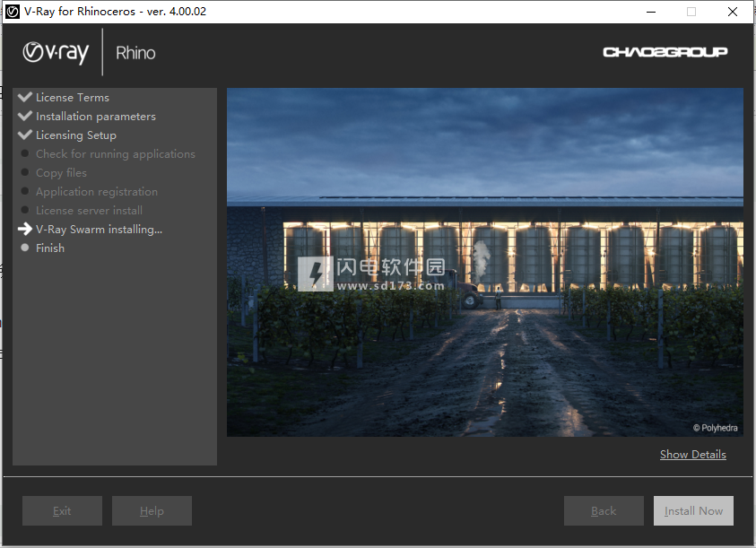
Task: Select the License server install step
Action: (x=89, y=211)
